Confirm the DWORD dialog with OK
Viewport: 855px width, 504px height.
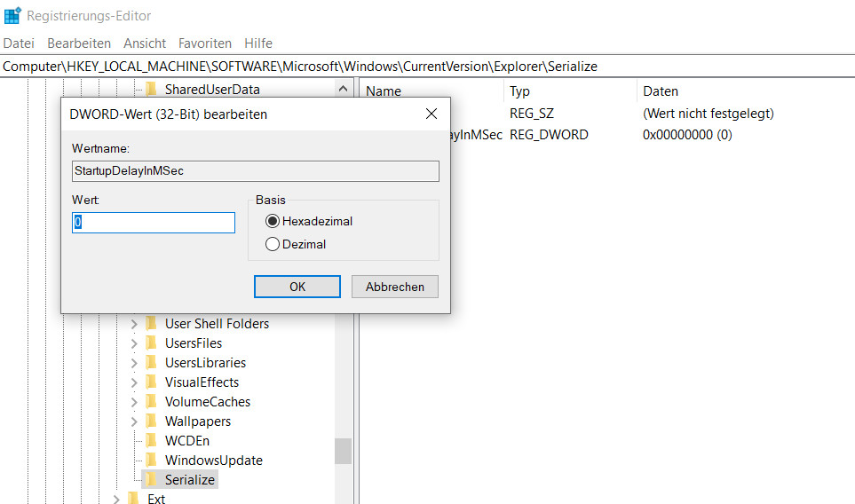point(297,287)
